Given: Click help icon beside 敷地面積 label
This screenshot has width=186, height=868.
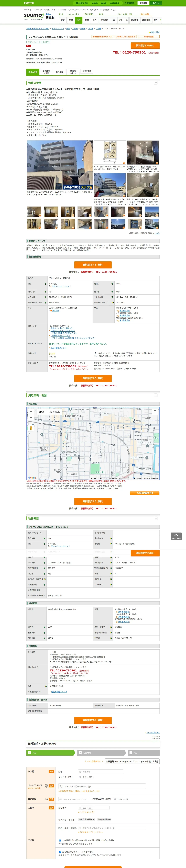Looking at the screenshot, I should 44,633.
